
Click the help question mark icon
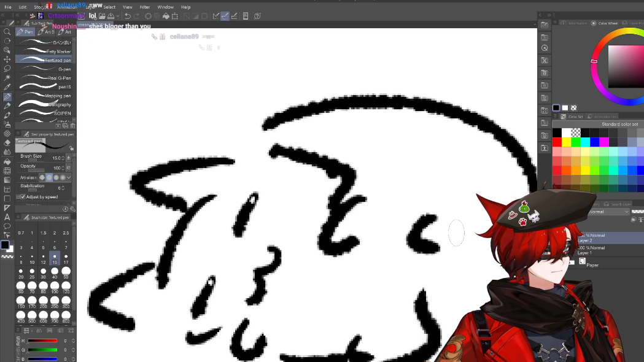(x=257, y=16)
